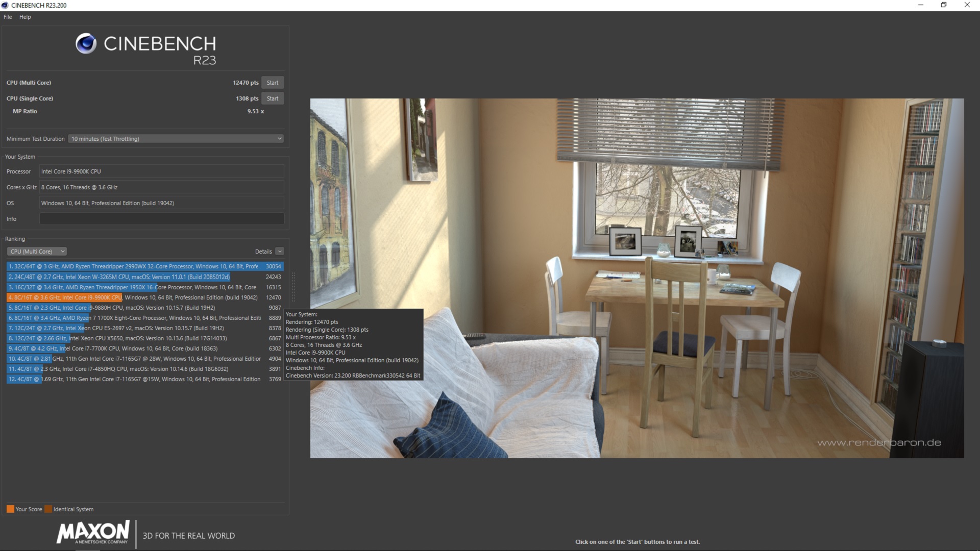Open the File menu
This screenshot has width=980, height=551.
8,17
